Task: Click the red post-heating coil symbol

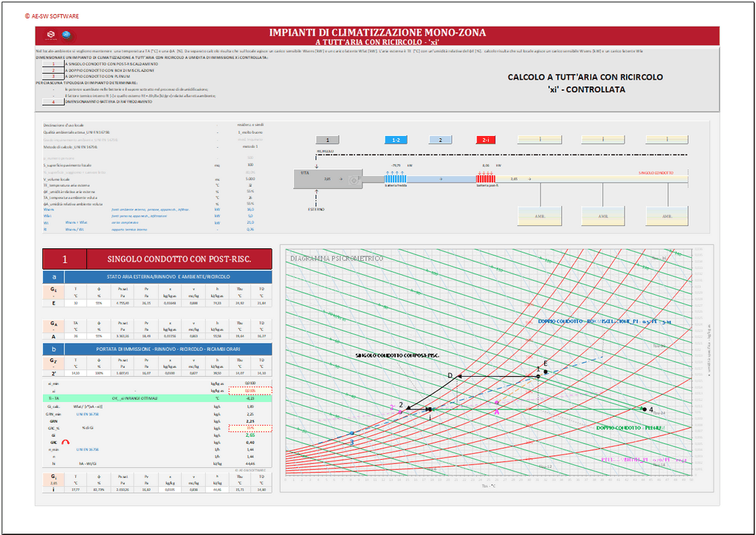Action: point(485,178)
